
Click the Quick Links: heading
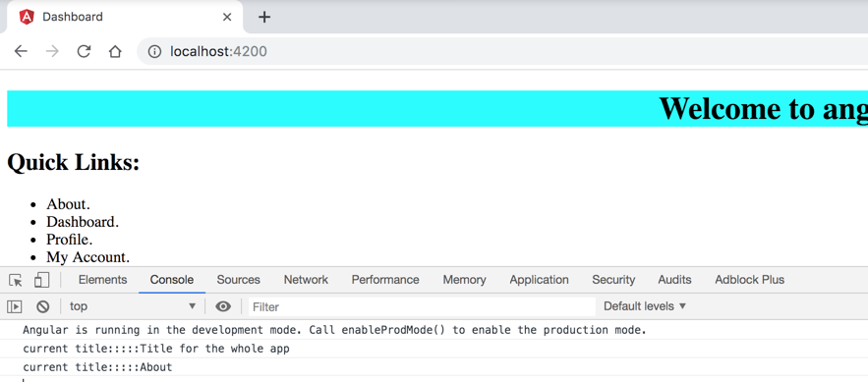click(x=73, y=163)
